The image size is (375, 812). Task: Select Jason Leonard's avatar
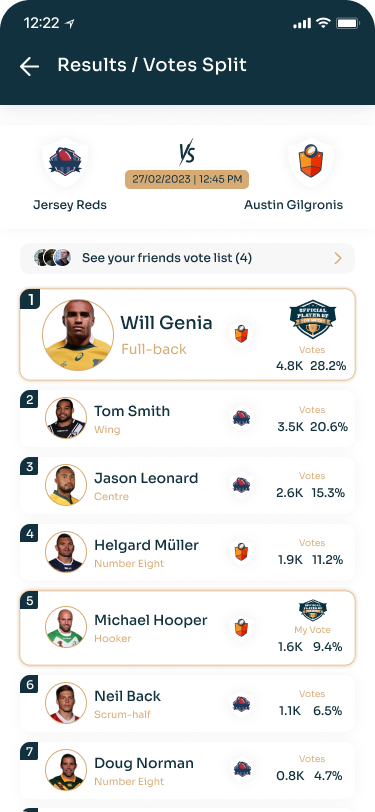pos(66,485)
